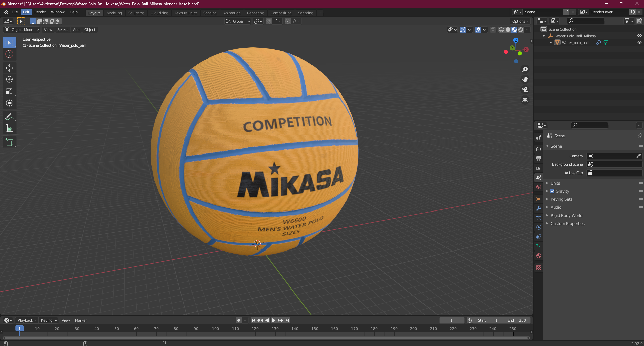Switch to the Shading workspace tab
The height and width of the screenshot is (346, 644).
point(210,13)
